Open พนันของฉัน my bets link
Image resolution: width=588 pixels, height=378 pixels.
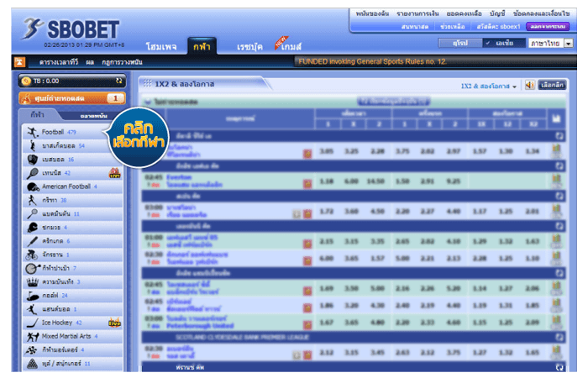pyautogui.click(x=372, y=13)
